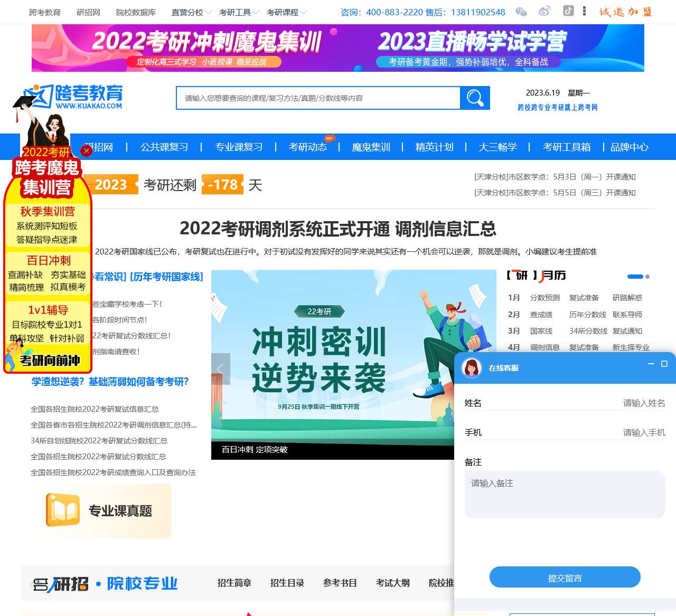Click the 专业课真题 book icon
The height and width of the screenshot is (616, 676).
[x=63, y=510]
